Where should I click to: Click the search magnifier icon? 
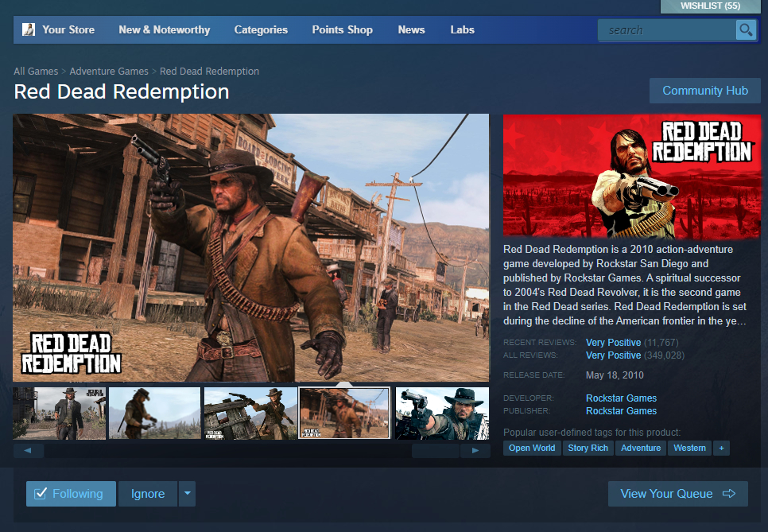746,30
